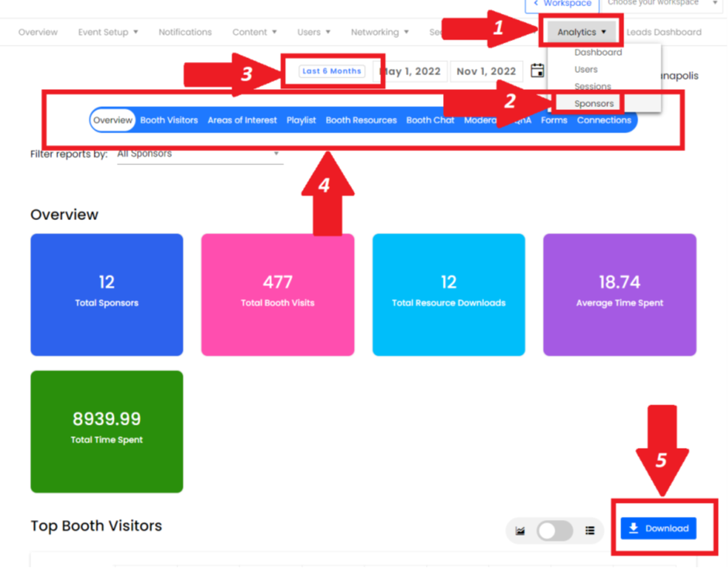
Task: Click the list view icon
Action: click(x=590, y=530)
